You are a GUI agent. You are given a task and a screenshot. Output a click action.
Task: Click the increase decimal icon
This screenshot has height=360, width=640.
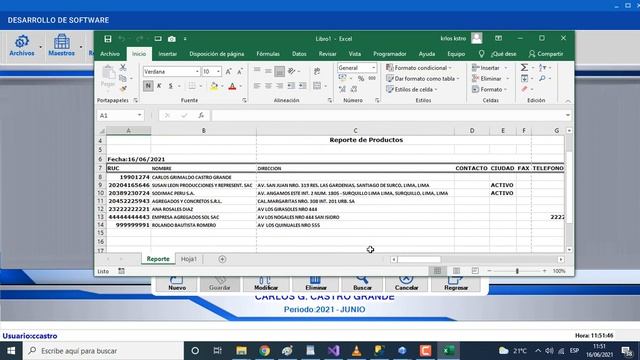click(x=342, y=89)
